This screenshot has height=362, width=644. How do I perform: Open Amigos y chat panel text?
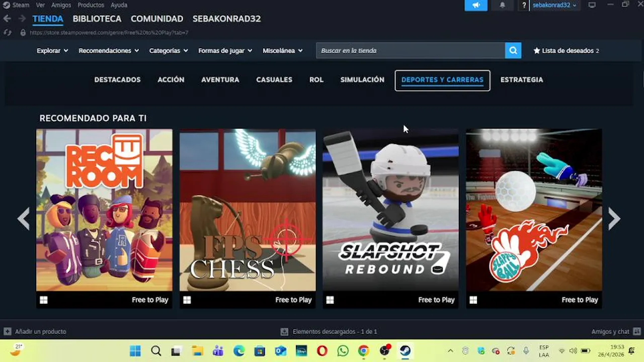pyautogui.click(x=610, y=331)
